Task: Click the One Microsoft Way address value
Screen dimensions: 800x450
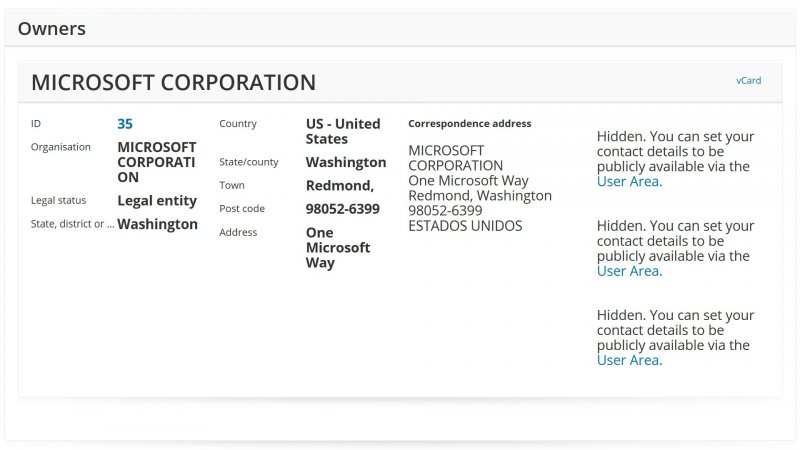Action: [338, 248]
